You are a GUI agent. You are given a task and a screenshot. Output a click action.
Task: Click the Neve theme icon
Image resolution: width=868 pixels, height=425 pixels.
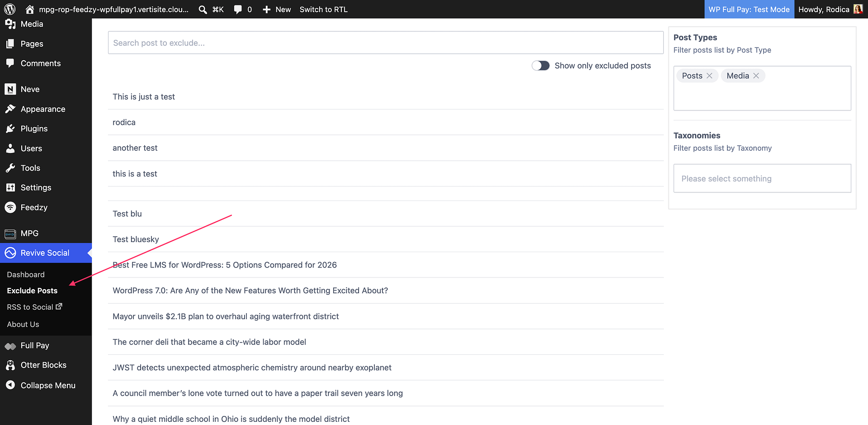point(10,89)
